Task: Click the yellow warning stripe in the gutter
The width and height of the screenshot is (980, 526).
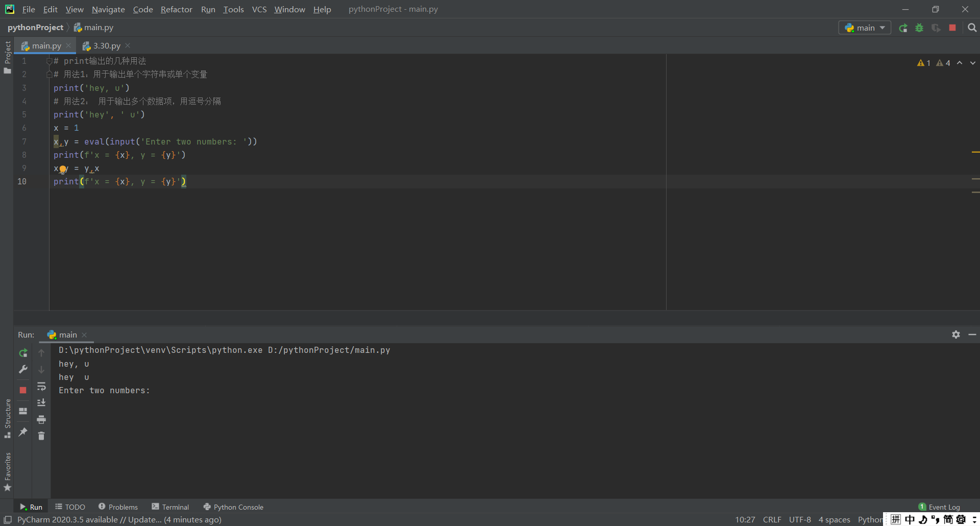Action: click(975, 152)
